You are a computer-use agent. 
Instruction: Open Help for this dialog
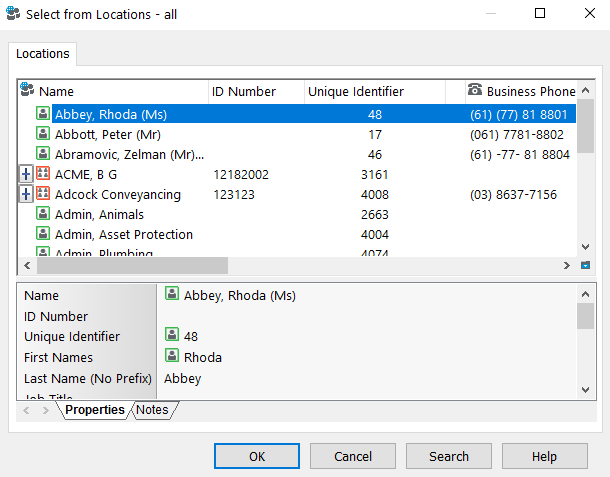click(x=544, y=456)
